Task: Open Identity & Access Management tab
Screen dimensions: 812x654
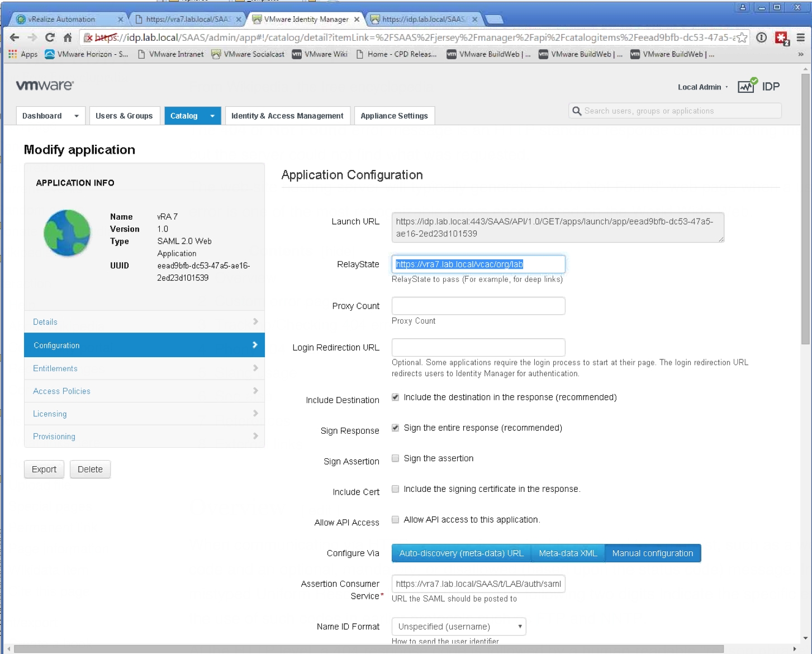Action: [287, 116]
